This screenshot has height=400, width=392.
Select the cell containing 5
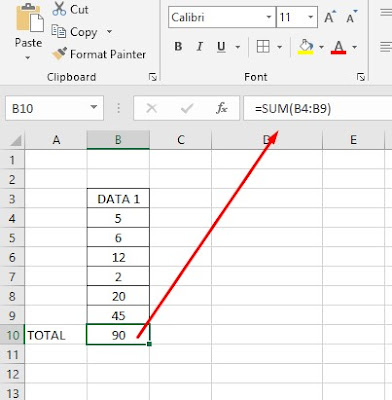[118, 218]
